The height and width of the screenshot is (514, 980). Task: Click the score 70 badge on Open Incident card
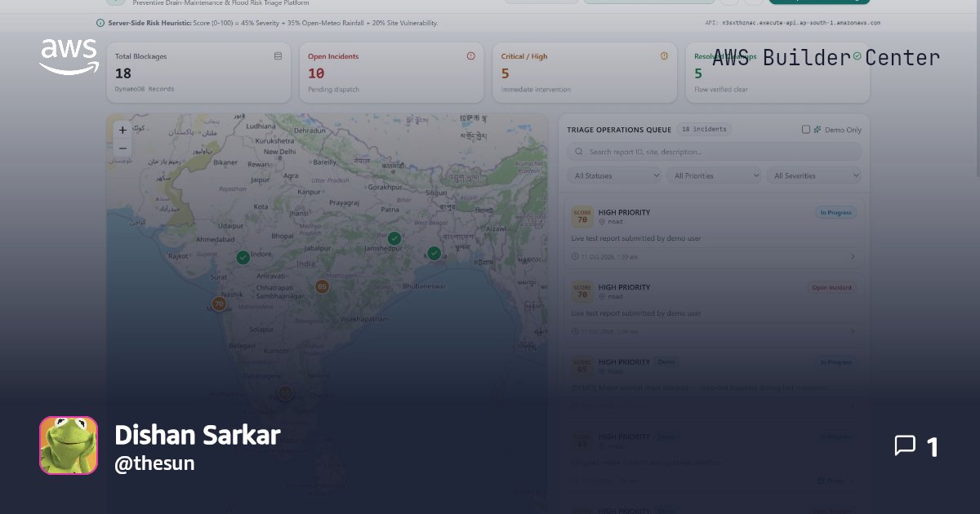tap(582, 292)
